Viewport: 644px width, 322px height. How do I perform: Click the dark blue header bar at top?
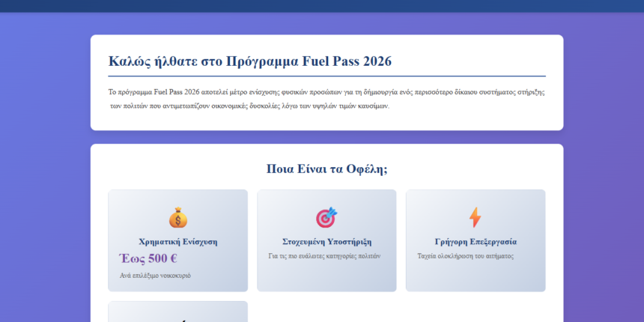pyautogui.click(x=322, y=5)
